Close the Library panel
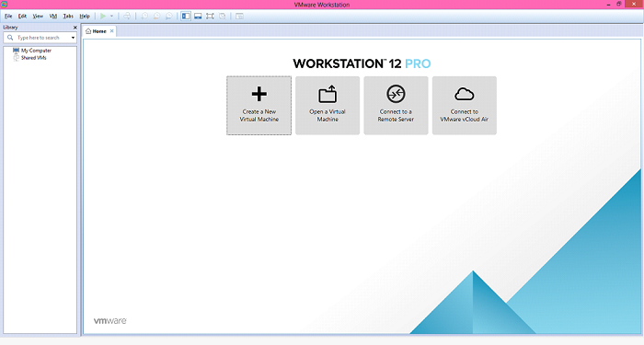This screenshot has width=644, height=345. click(75, 27)
